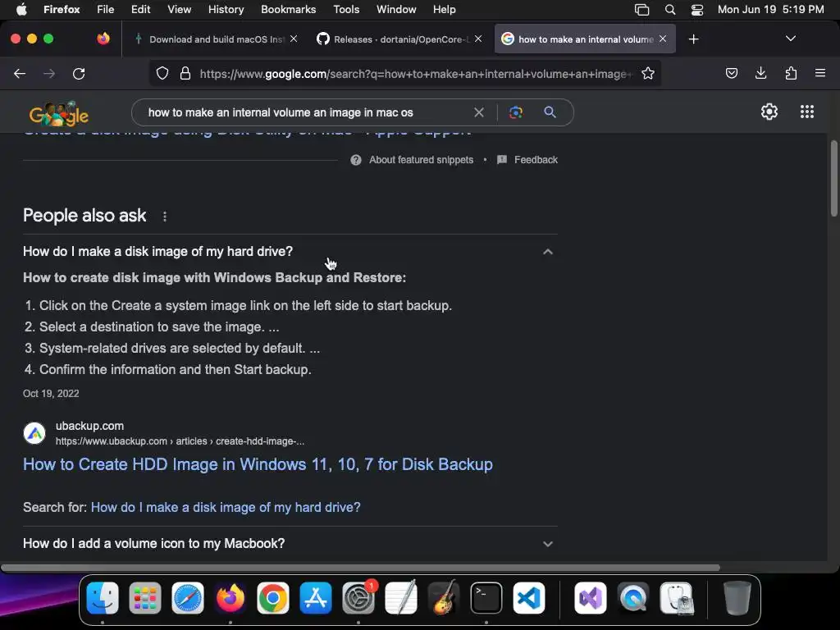Click the forward navigation arrow
840x630 pixels.
pyautogui.click(x=49, y=73)
